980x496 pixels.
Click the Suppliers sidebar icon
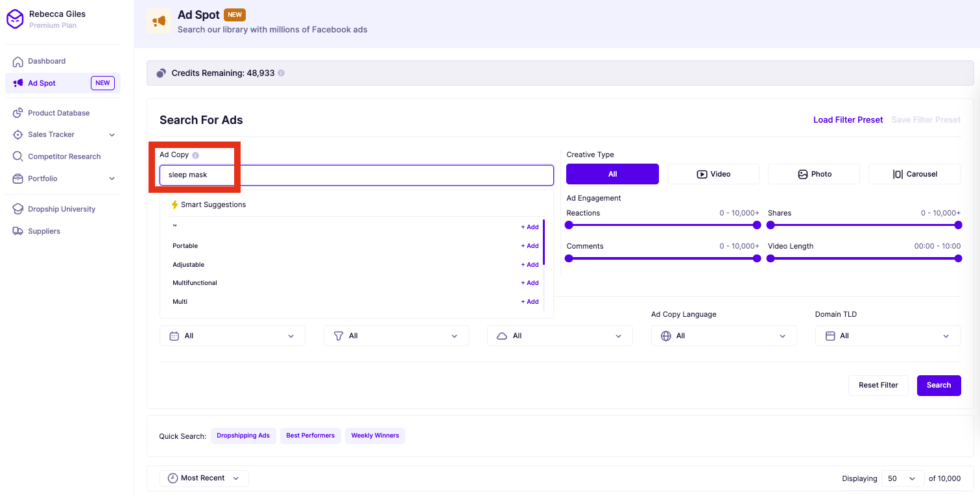(19, 230)
